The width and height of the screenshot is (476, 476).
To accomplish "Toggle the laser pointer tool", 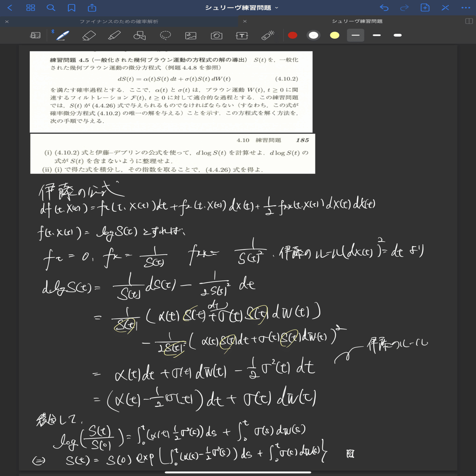I will point(267,35).
